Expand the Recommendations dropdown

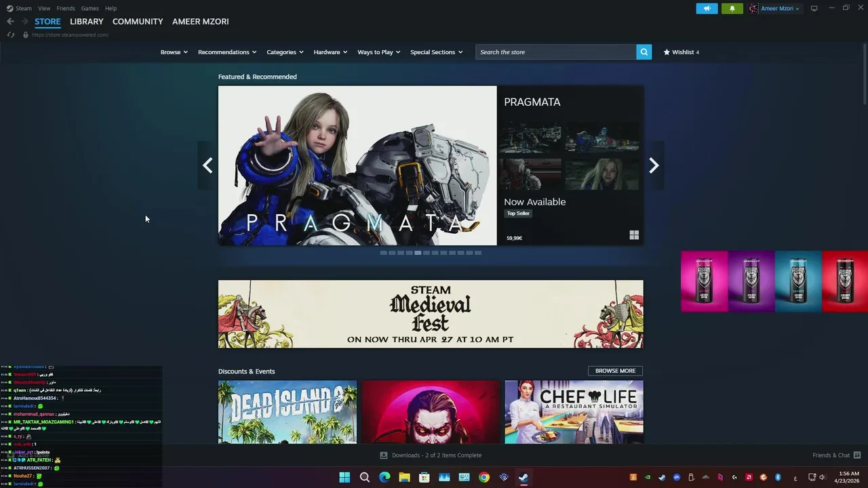tap(227, 52)
